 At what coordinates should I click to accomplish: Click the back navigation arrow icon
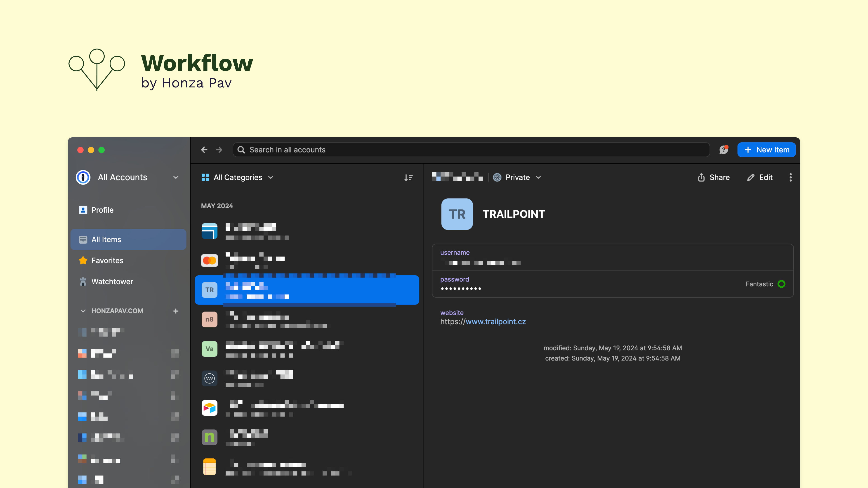205,150
